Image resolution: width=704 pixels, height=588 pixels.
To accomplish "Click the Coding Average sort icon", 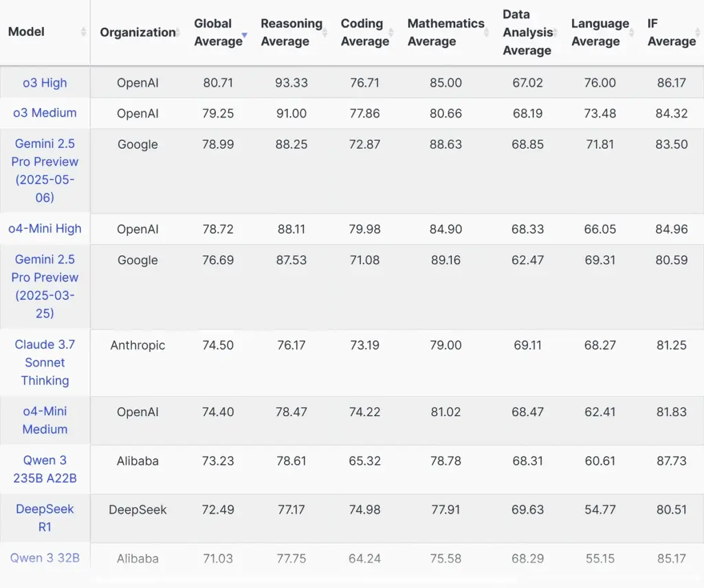I will pyautogui.click(x=390, y=32).
